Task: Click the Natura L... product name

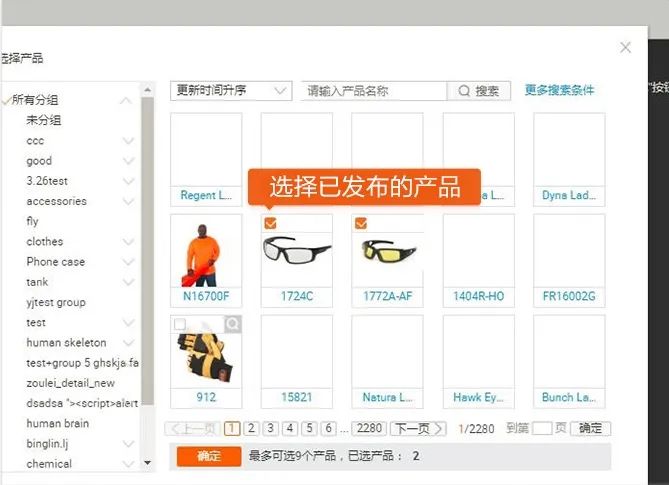Action: (x=387, y=398)
